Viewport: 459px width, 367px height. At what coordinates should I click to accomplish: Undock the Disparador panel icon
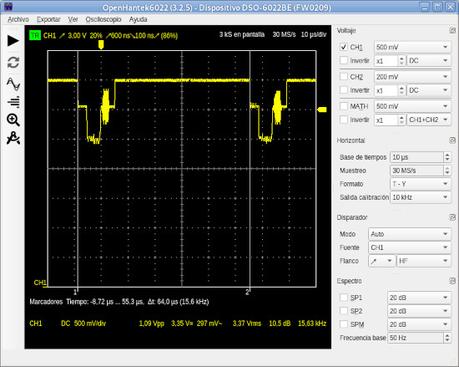(x=452, y=217)
